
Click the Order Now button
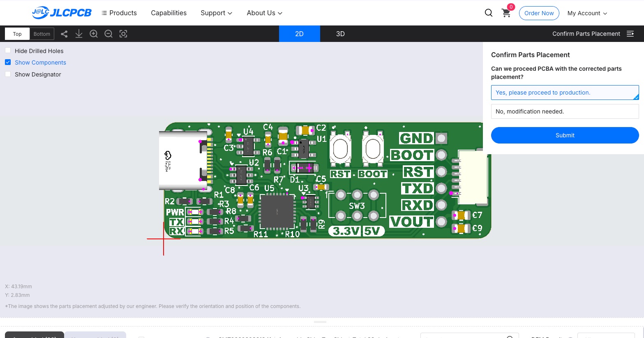pos(539,13)
